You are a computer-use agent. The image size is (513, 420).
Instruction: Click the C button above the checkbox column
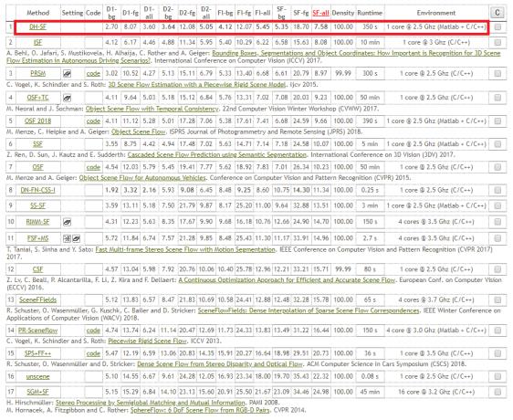(x=497, y=13)
